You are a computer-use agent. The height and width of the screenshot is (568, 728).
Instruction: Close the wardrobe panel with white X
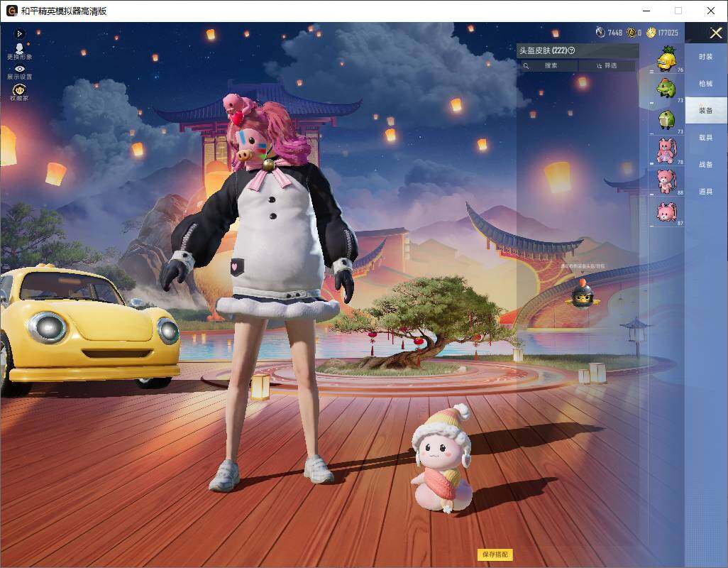pos(715,33)
